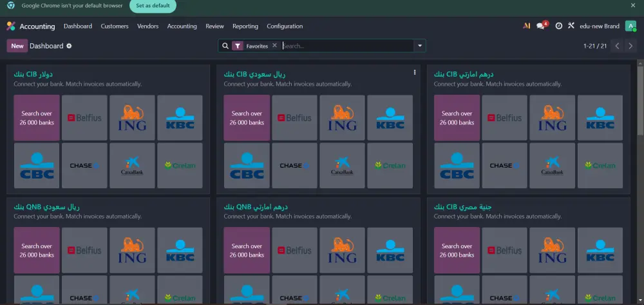Select CBC tile in دولار CIB card
Image resolution: width=644 pixels, height=305 pixels.
[37, 166]
